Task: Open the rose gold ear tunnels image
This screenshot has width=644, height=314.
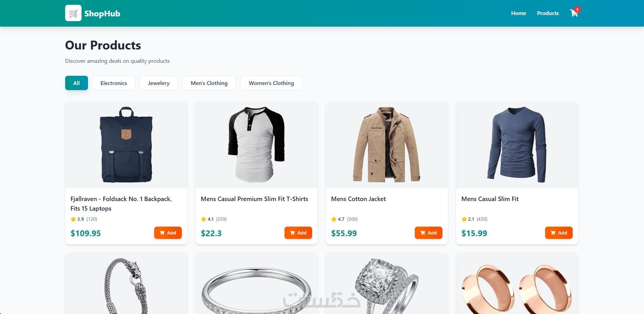Action: [x=517, y=284]
